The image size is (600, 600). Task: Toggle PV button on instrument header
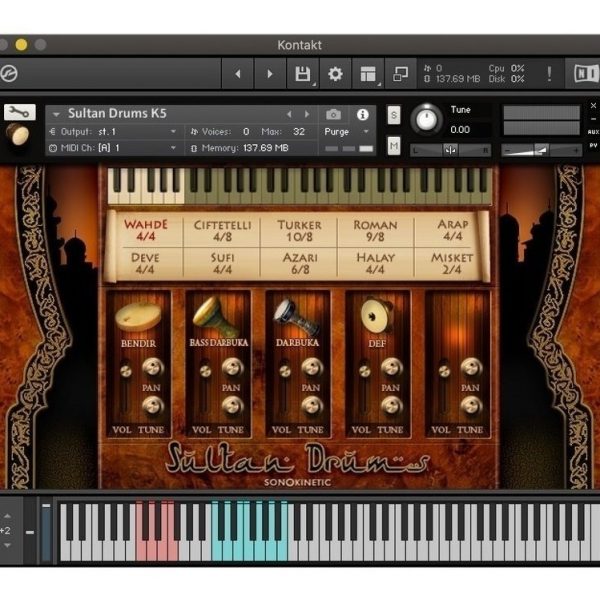click(593, 145)
